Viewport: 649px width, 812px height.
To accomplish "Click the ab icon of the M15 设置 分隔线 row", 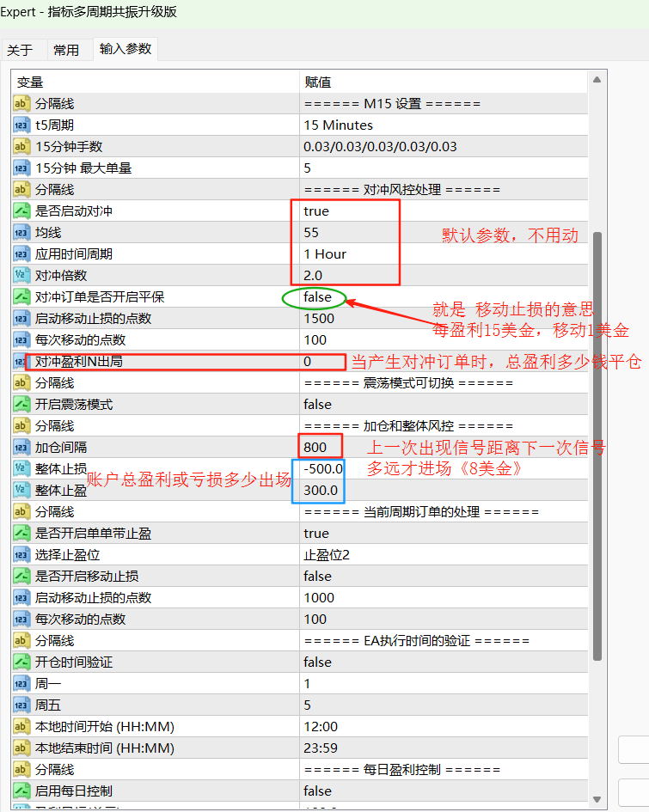I will pos(21,104).
